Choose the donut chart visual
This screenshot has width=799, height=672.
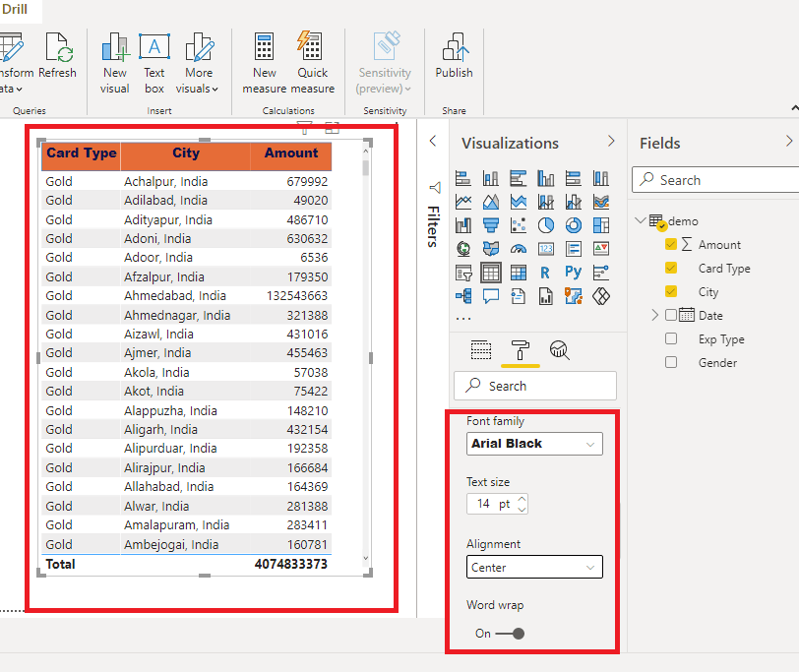tap(574, 225)
